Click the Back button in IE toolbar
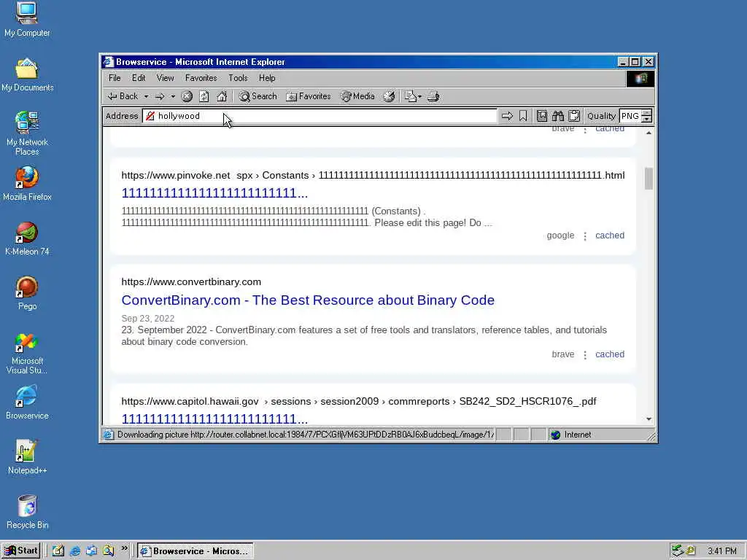 point(123,96)
